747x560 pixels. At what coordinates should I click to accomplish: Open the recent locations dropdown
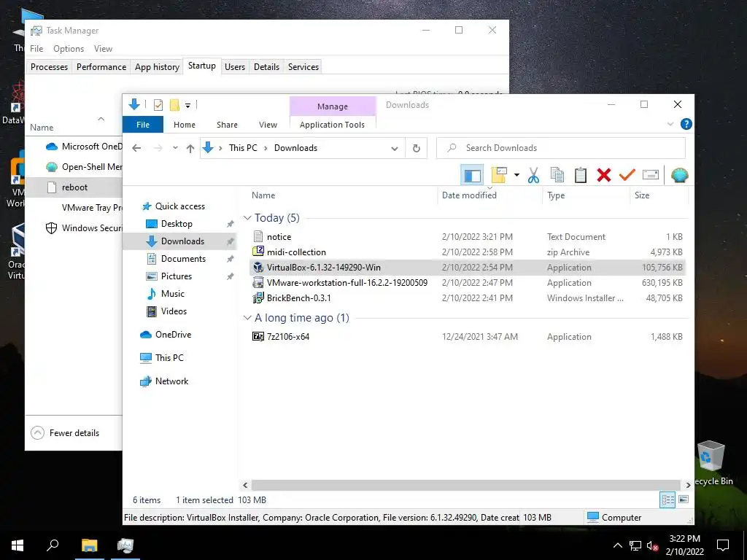pyautogui.click(x=175, y=148)
